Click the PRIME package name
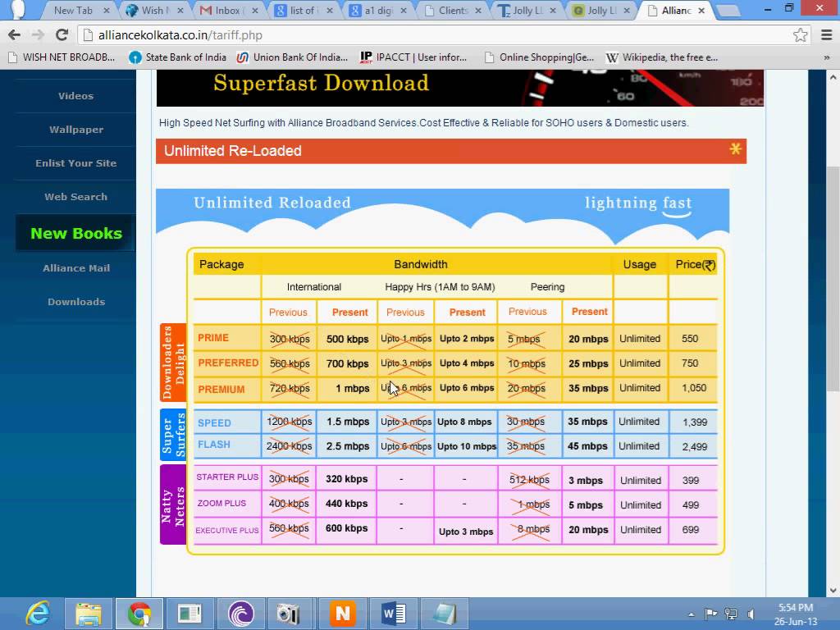840x630 pixels. (x=213, y=338)
